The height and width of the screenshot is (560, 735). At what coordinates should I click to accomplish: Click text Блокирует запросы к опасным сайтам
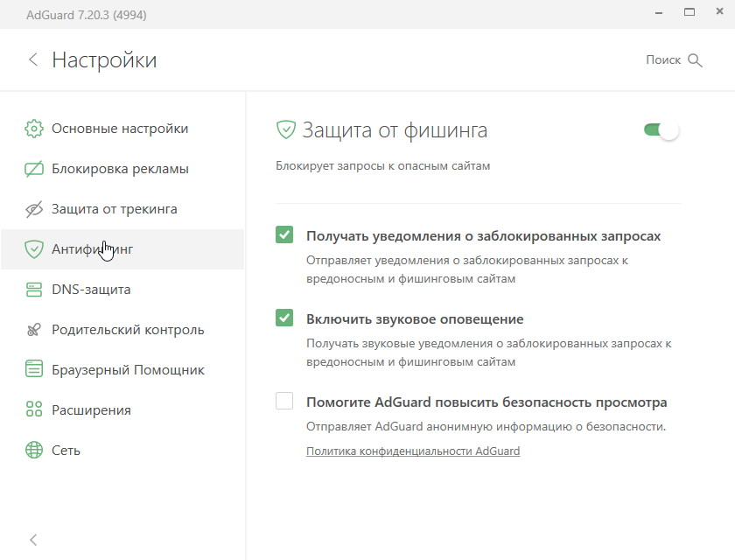[383, 166]
